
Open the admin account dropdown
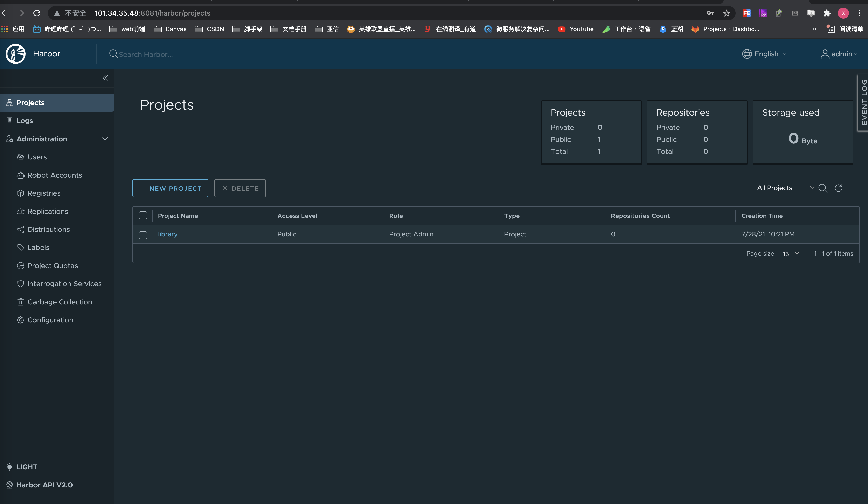[839, 54]
